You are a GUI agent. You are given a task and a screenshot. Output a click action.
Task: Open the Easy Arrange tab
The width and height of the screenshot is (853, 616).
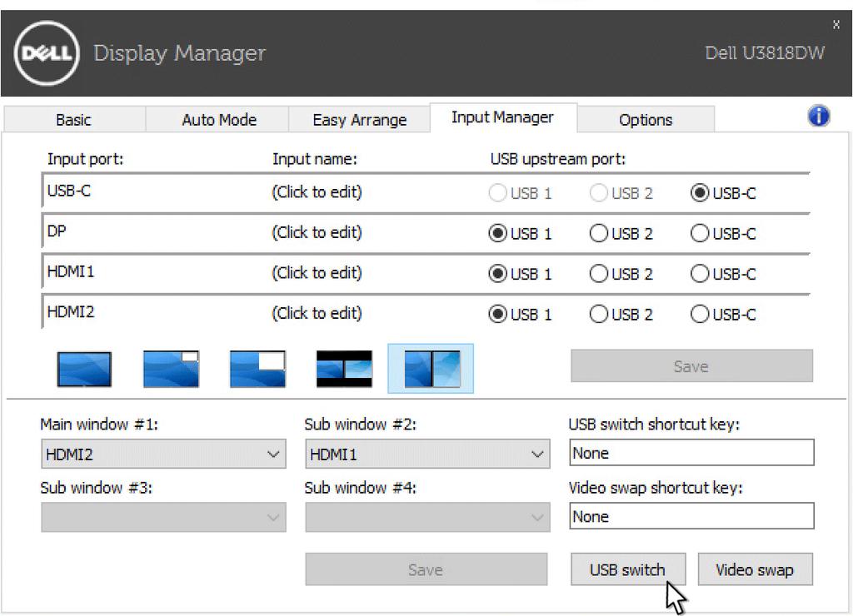coord(360,120)
